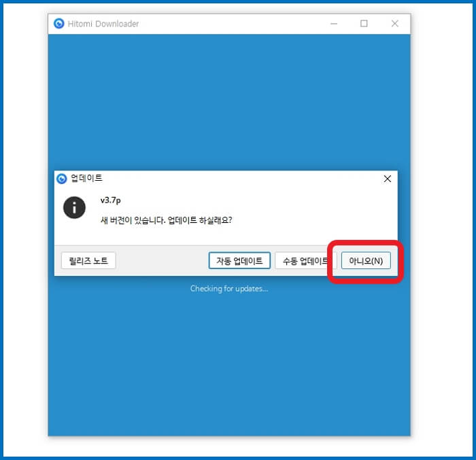Click the 업데이트 dialog title text

point(86,178)
